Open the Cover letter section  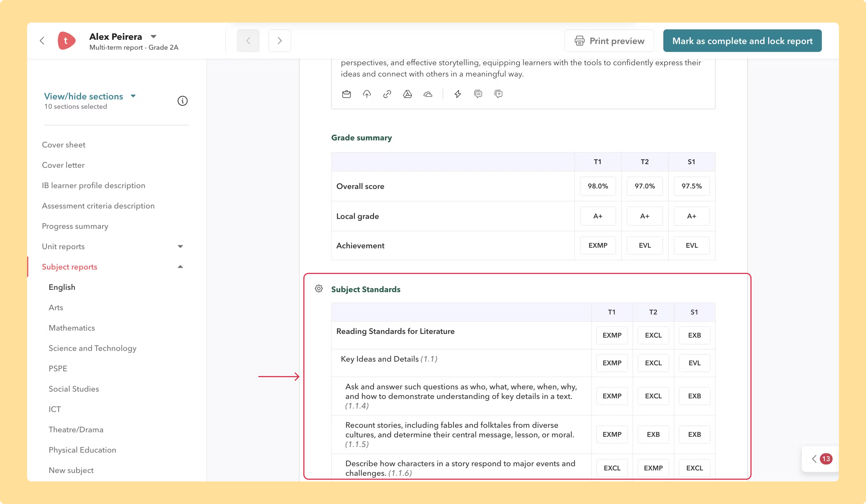(63, 165)
